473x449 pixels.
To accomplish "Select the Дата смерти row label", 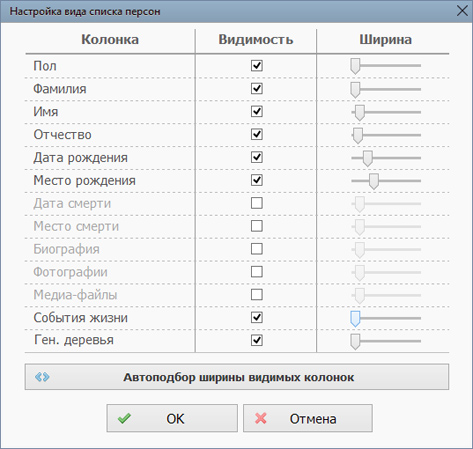I will tap(72, 203).
